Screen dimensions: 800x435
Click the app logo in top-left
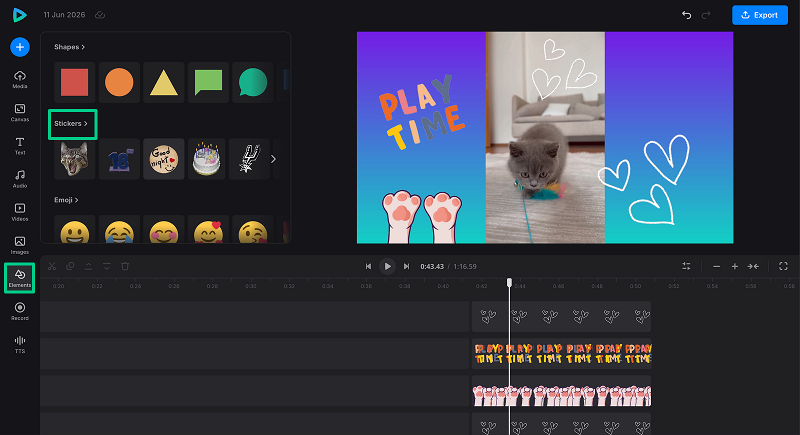19,15
